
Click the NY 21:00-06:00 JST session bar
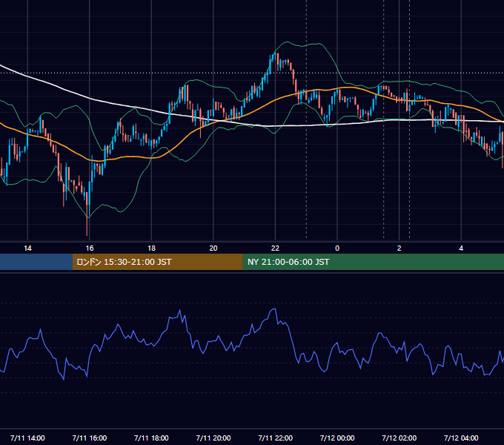pos(373,262)
